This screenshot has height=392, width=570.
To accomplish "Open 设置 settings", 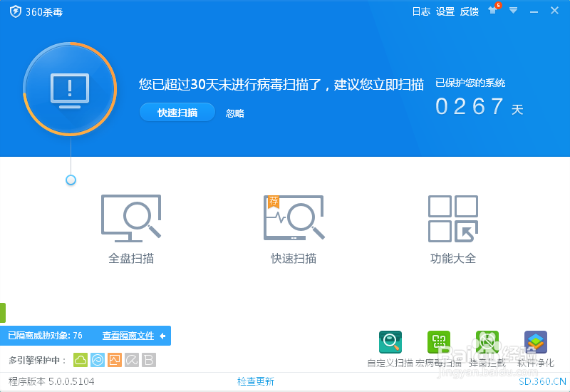I will coord(445,11).
